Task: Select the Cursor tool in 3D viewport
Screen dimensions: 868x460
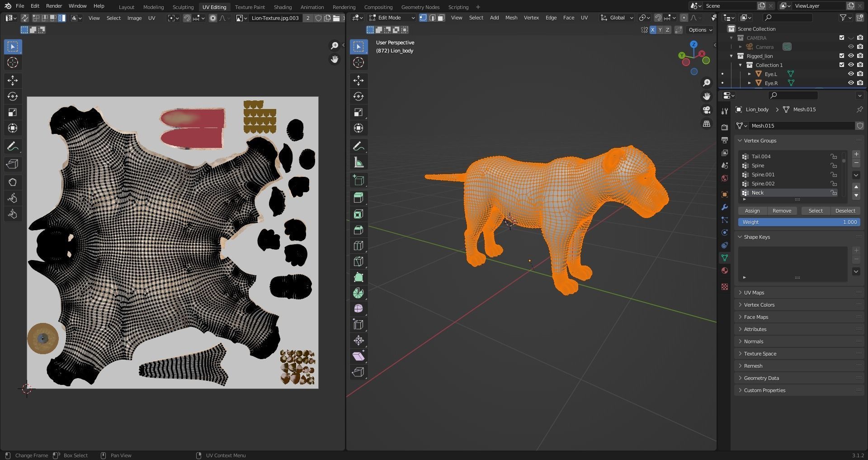Action: pyautogui.click(x=359, y=62)
